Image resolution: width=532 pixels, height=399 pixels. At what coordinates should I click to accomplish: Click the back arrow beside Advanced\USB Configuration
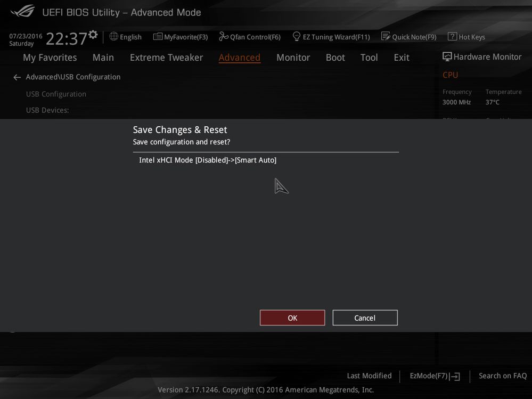[17, 77]
